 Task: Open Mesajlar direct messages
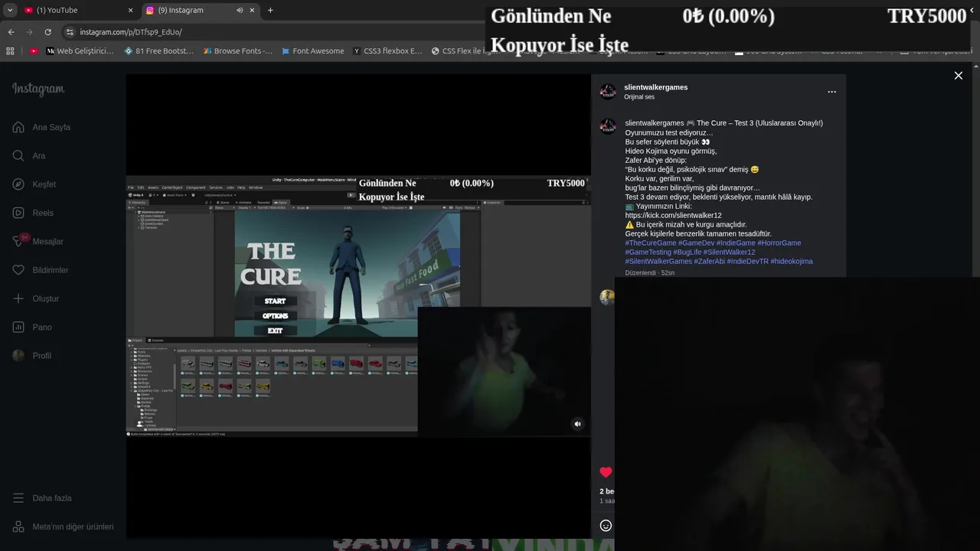[x=38, y=241]
